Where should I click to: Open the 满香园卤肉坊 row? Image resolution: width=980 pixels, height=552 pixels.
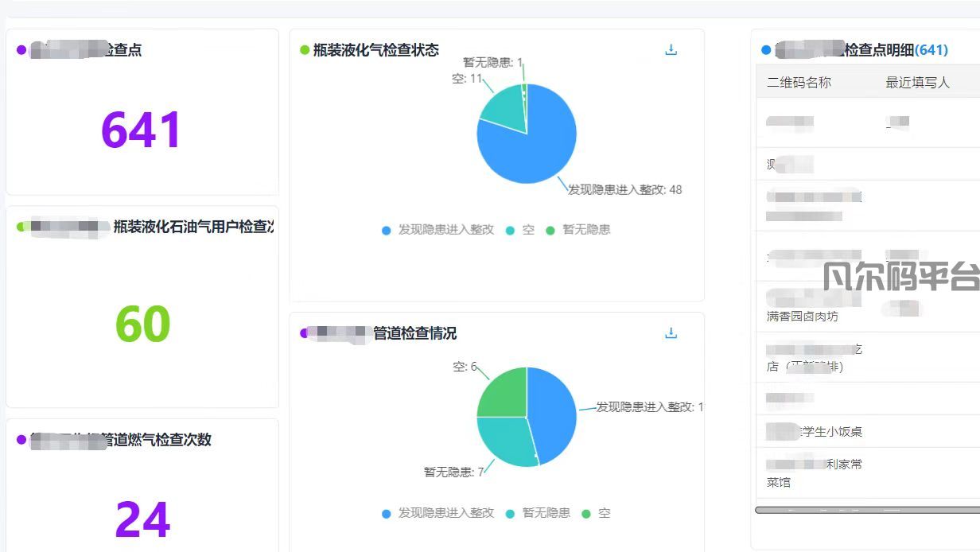(x=868, y=306)
